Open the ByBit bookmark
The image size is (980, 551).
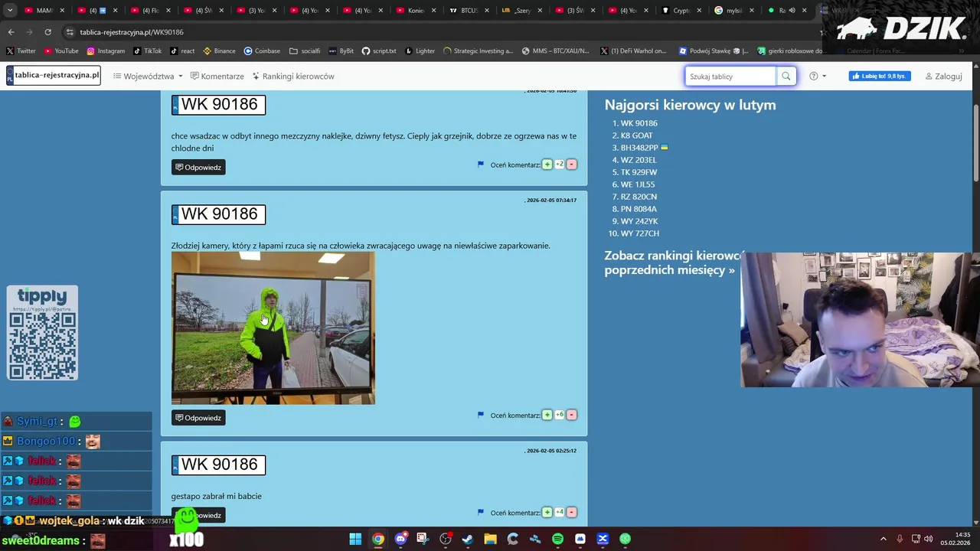(341, 51)
